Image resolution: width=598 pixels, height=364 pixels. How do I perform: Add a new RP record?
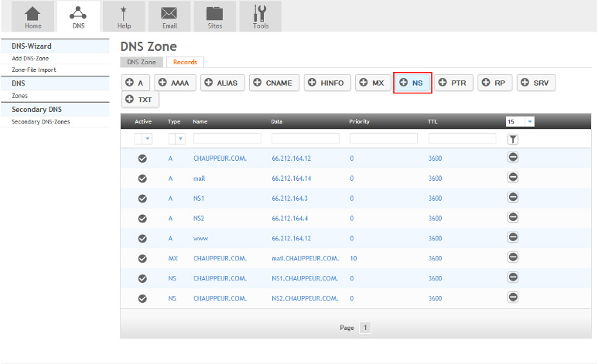tap(494, 83)
